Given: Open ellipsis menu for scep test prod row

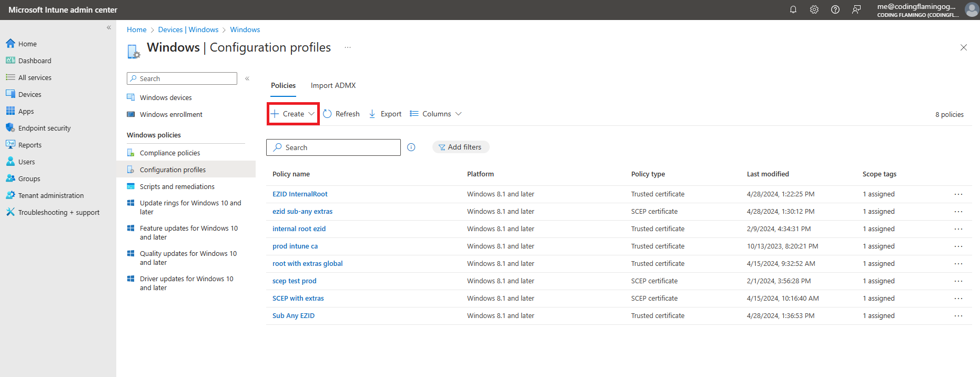Looking at the screenshot, I should (x=958, y=281).
